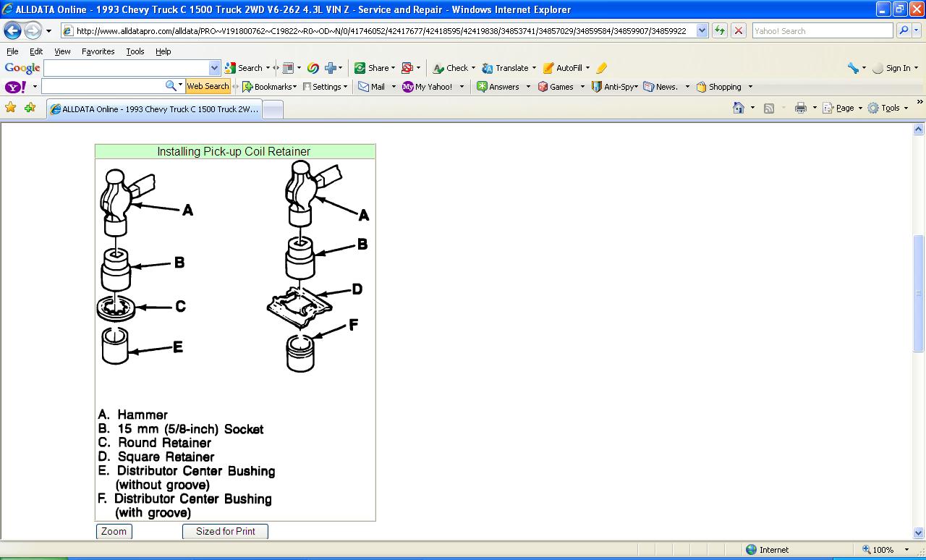Open a new blank tab

tap(272, 109)
